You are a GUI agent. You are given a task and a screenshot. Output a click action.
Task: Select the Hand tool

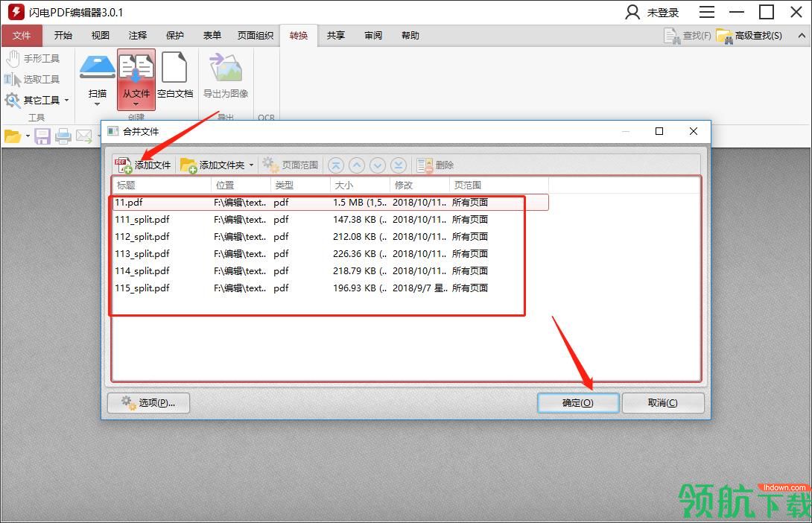[33, 59]
